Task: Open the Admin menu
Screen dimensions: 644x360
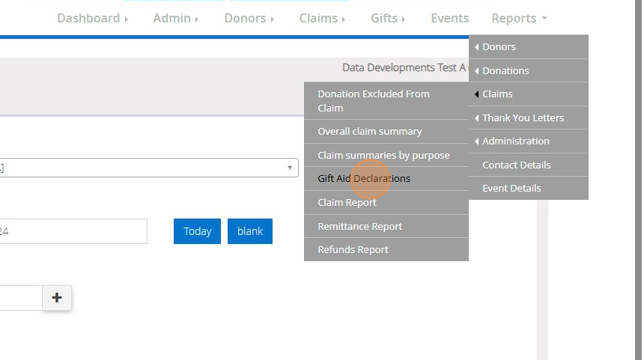Action: pyautogui.click(x=175, y=18)
